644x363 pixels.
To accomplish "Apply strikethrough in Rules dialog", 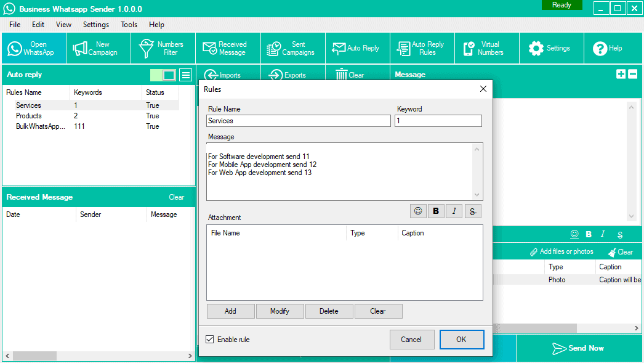I will point(472,211).
